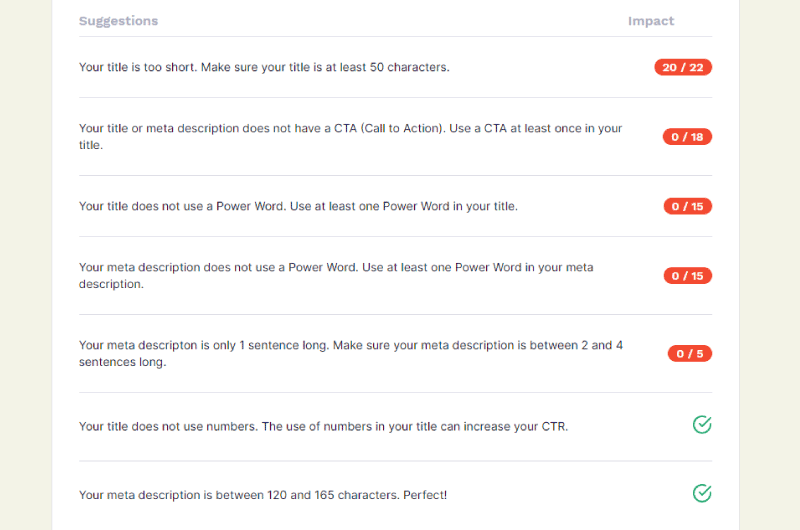Viewport: 800px width, 530px height.
Task: Click '50 characters' text in first suggestion
Action: (409, 67)
